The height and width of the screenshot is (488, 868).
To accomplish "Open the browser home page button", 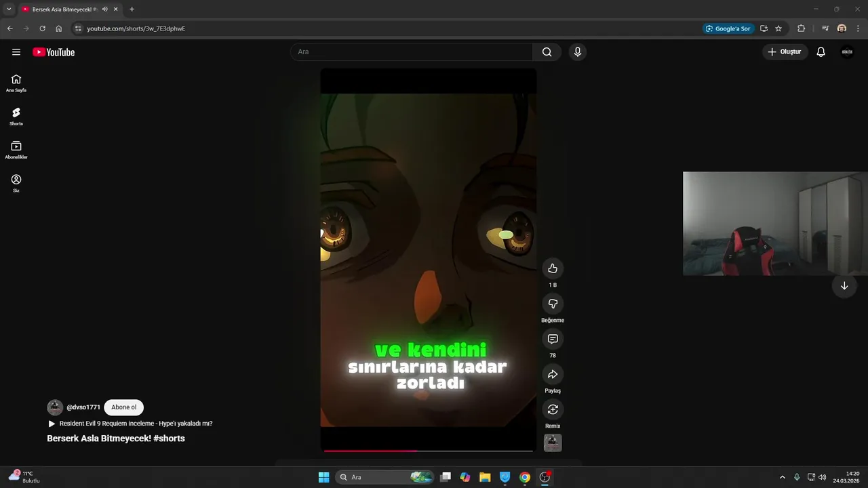I will pos(58,28).
